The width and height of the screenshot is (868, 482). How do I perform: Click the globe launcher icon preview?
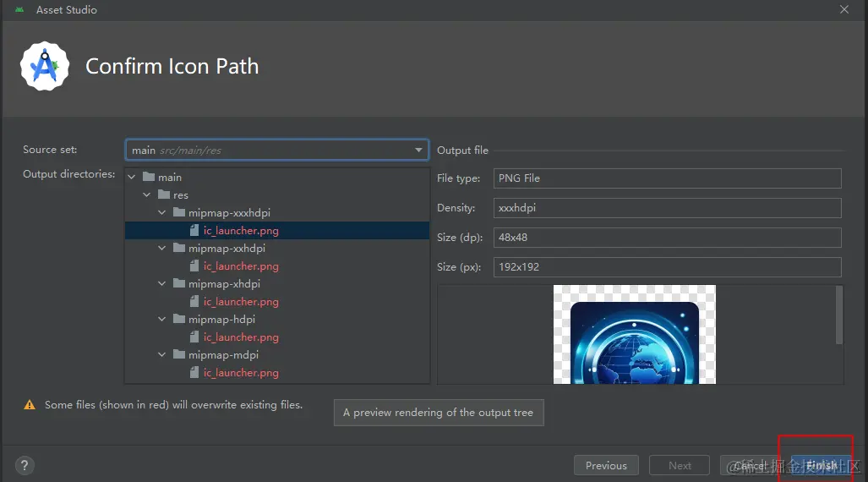pos(635,335)
